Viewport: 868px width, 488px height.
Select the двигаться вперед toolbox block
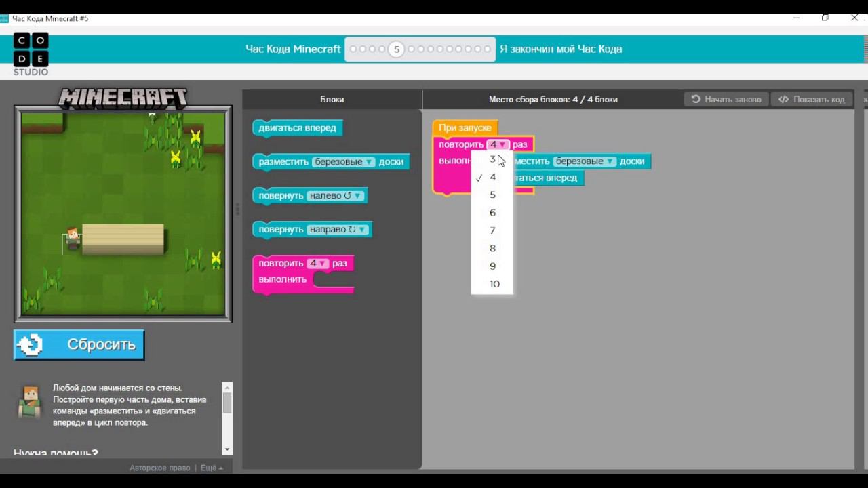[298, 128]
